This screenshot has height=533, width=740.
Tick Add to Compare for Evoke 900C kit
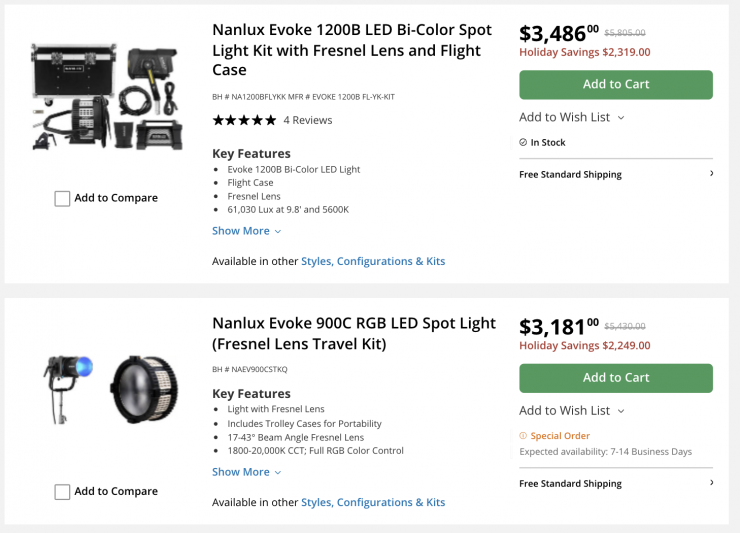coord(62,492)
